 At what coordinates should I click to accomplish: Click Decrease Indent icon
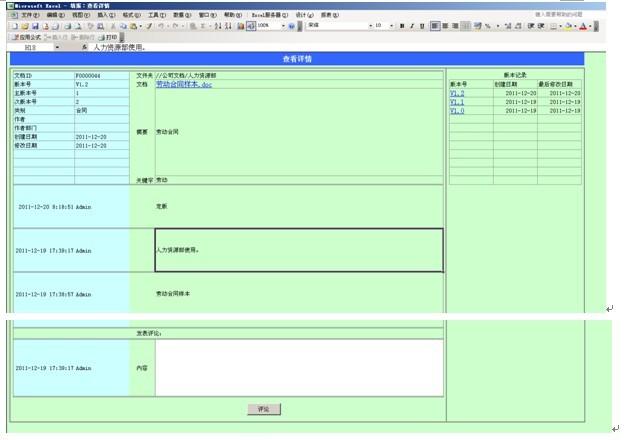531,26
